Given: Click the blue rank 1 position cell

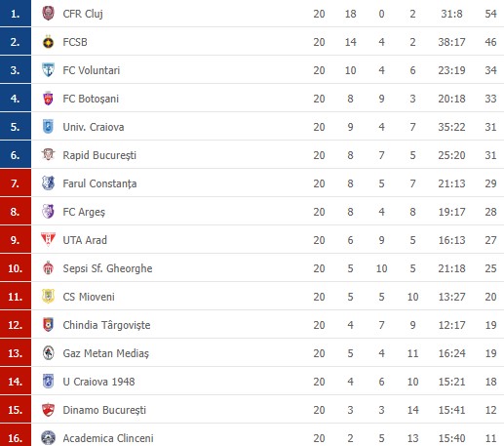Looking at the screenshot, I should 16,14.
